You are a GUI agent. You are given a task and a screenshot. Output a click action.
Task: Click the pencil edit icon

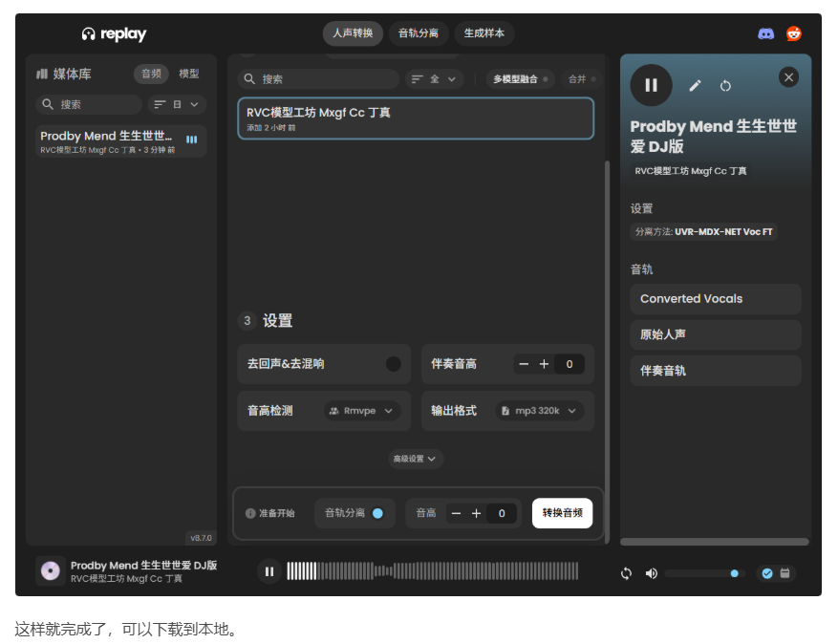[695, 85]
